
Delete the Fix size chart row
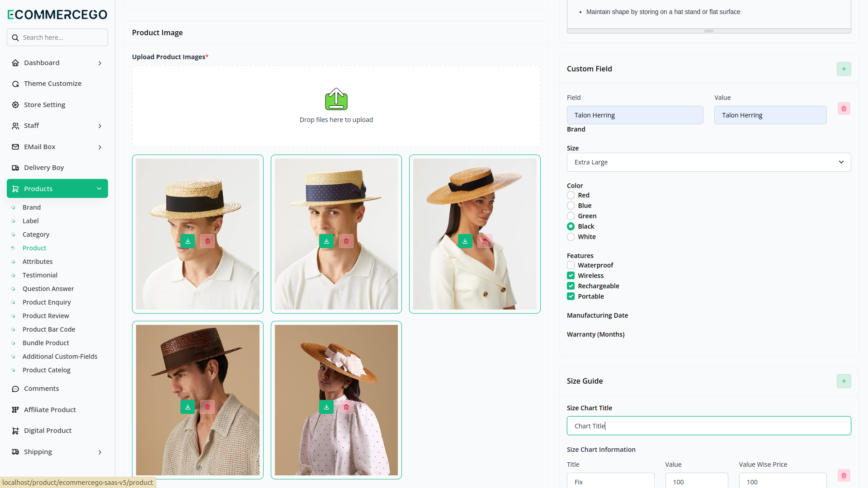[844, 476]
